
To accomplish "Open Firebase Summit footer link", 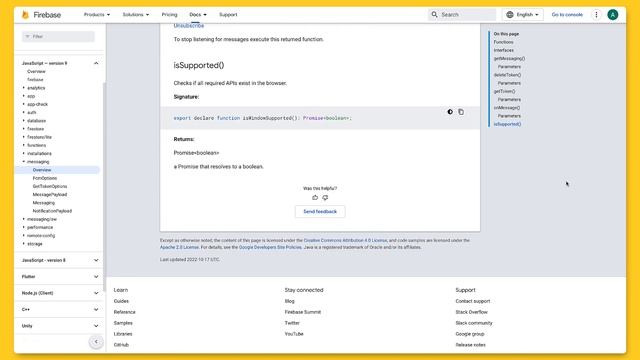I will coord(303,312).
